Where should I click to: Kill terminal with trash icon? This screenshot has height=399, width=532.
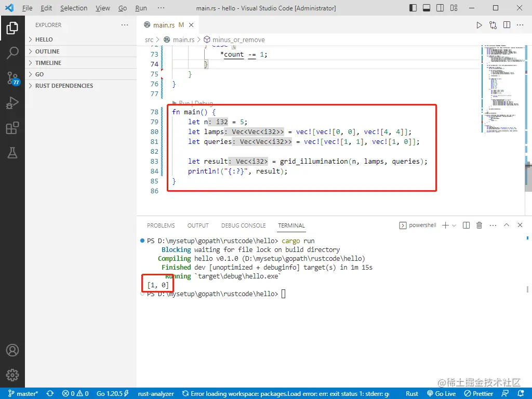[x=479, y=225]
